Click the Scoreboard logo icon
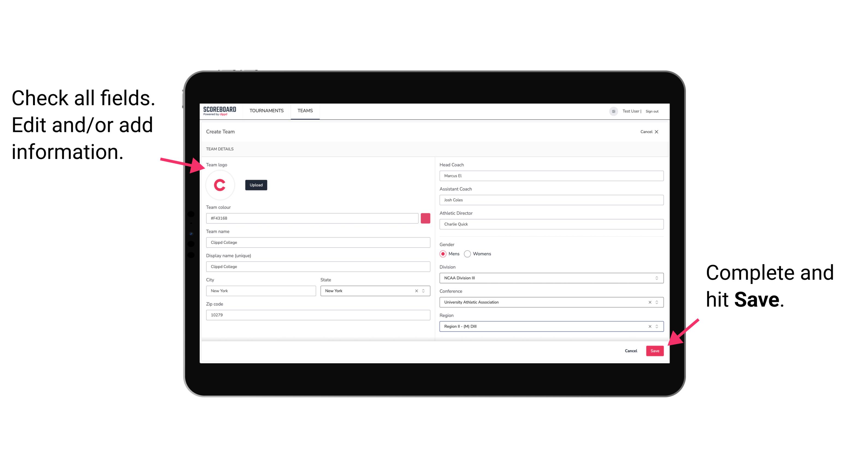Image resolution: width=868 pixels, height=467 pixels. (220, 111)
